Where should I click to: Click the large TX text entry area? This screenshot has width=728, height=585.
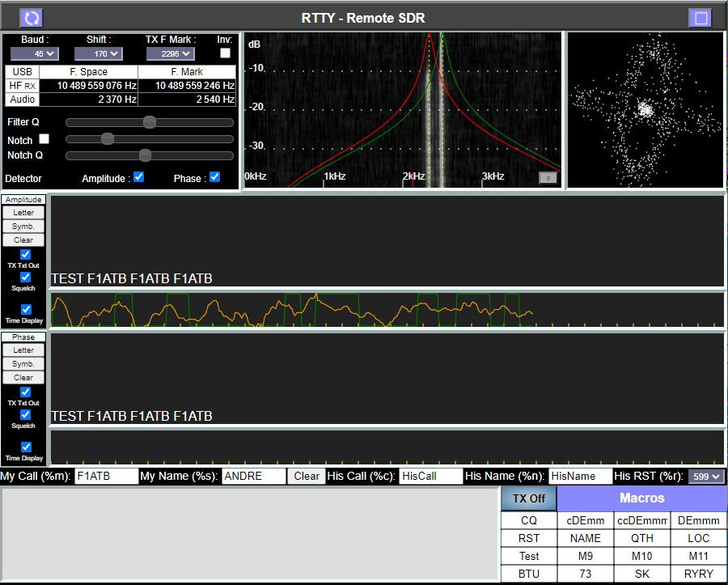pyautogui.click(x=250, y=534)
